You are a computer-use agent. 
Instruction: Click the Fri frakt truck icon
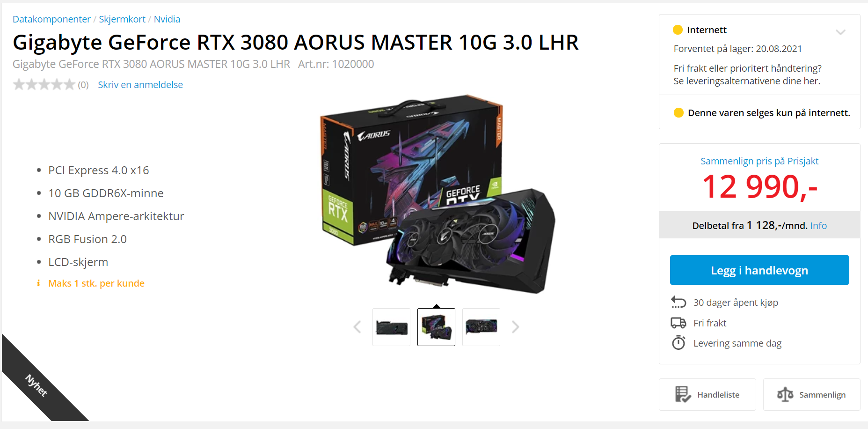[678, 323]
